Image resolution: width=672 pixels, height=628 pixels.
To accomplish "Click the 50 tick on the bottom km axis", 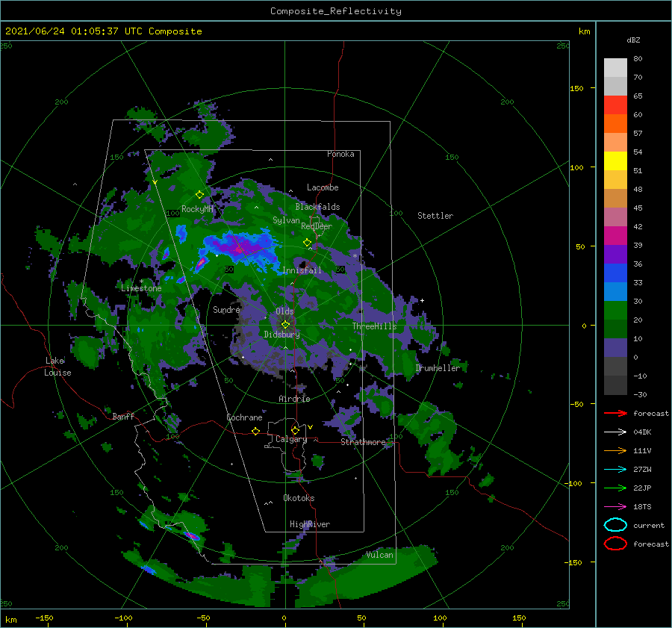I will (x=361, y=618).
